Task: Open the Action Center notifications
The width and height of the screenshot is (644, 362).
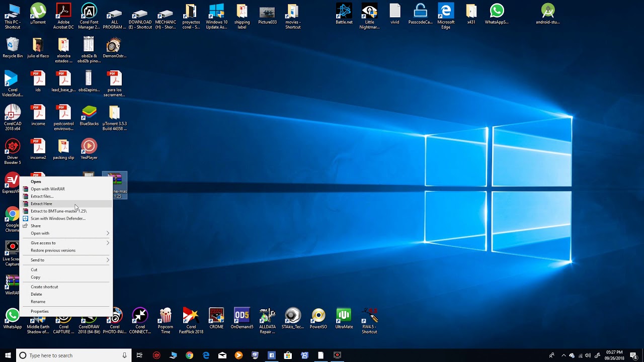Action: click(x=633, y=355)
